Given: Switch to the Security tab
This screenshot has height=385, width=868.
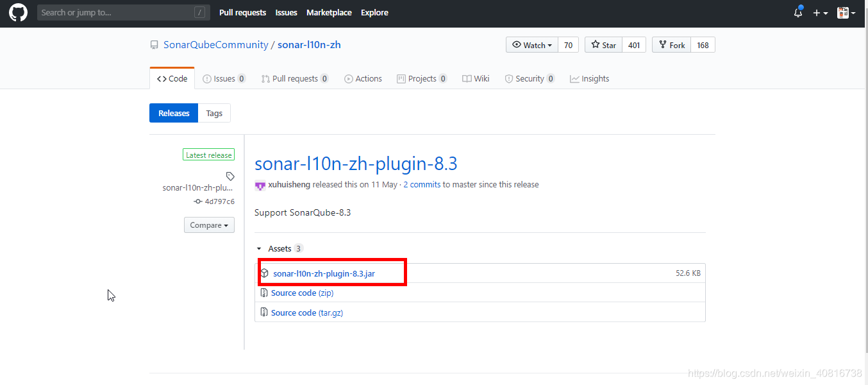Looking at the screenshot, I should click(530, 78).
